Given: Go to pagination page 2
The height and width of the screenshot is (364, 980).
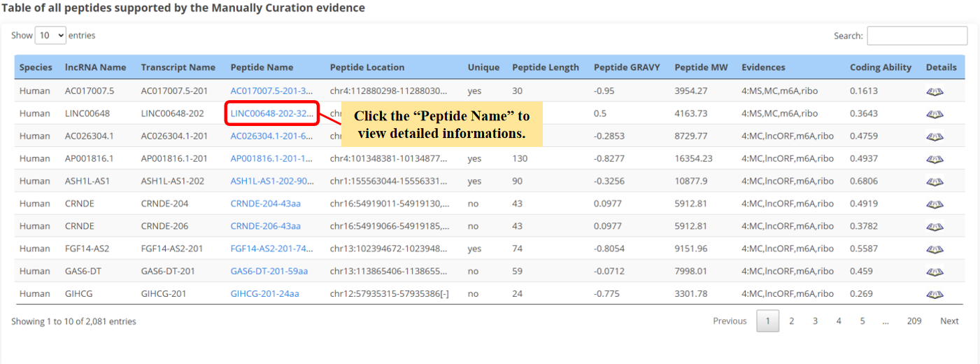Looking at the screenshot, I should coord(791,321).
